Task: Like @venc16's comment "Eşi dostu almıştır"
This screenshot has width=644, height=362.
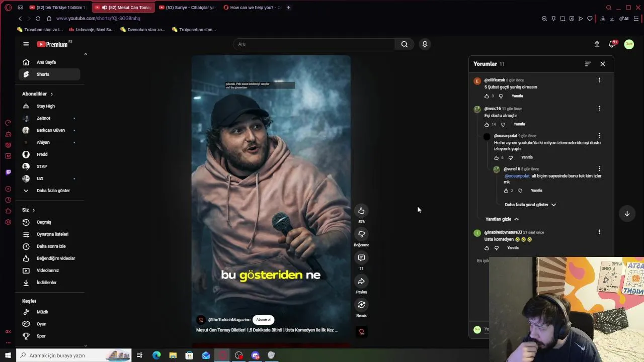Action: tap(487, 124)
